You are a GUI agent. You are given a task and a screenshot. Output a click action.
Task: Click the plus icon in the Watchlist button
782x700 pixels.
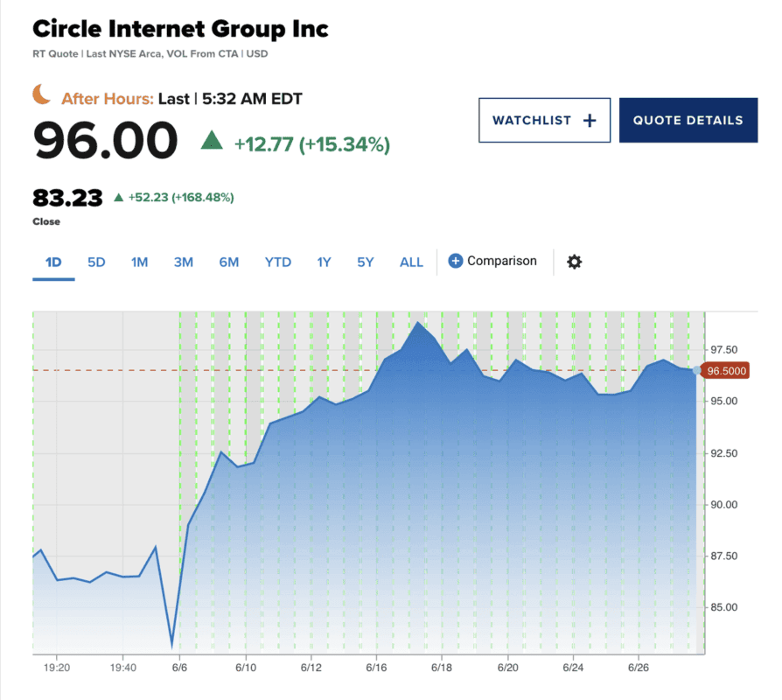pos(590,121)
